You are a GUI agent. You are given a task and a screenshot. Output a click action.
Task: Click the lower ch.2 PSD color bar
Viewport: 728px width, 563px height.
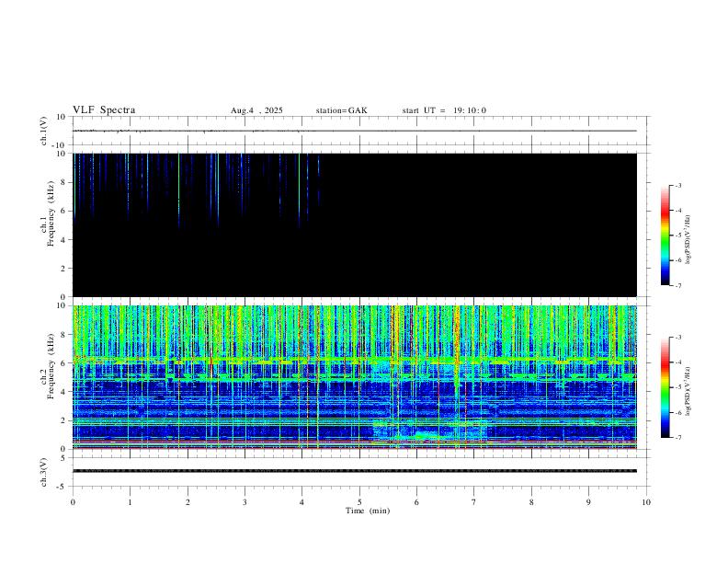[x=665, y=387]
